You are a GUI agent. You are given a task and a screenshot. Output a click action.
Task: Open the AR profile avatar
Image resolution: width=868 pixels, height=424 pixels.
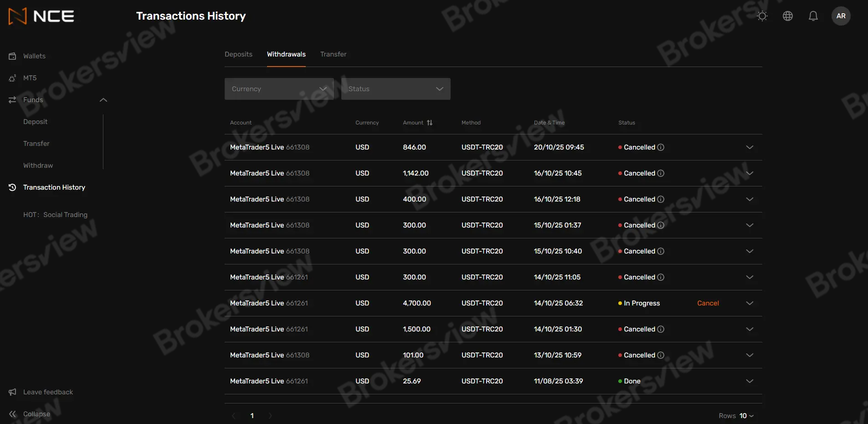click(841, 16)
